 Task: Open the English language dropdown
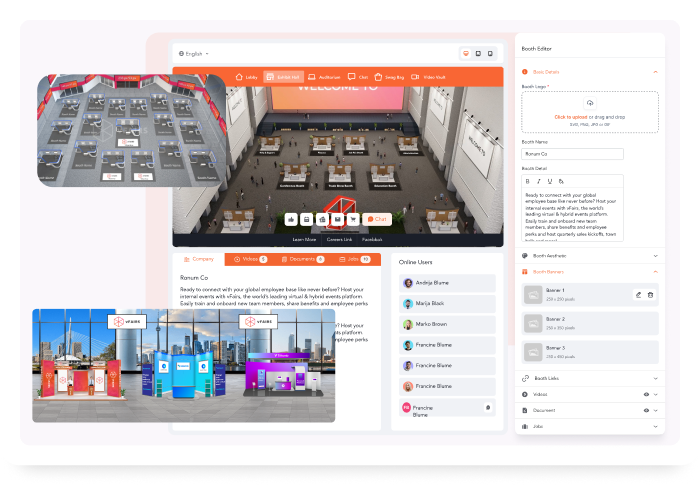click(x=194, y=53)
